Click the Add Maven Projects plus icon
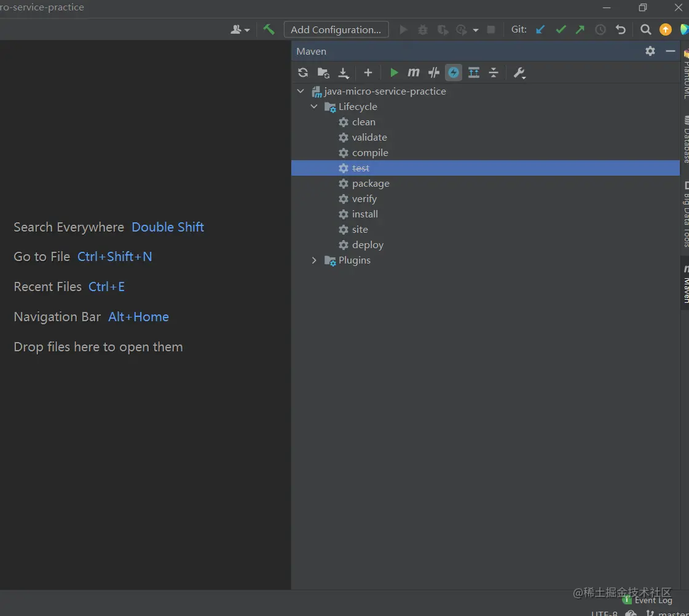 pos(368,73)
